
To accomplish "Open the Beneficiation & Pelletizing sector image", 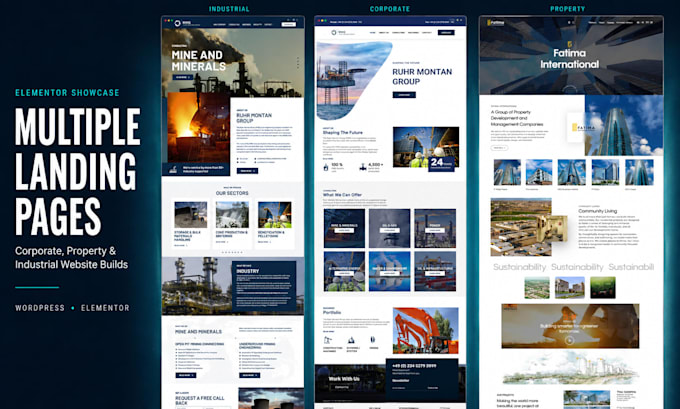I will (x=275, y=215).
